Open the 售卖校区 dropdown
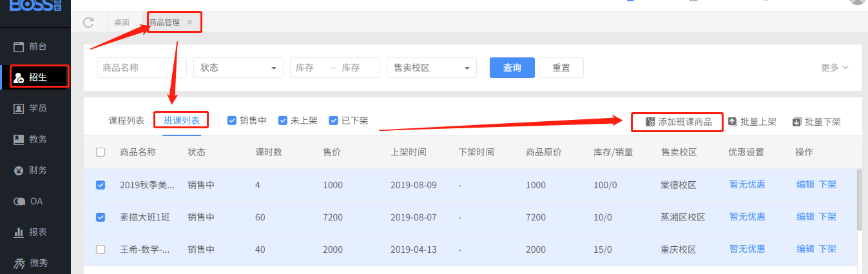 click(432, 68)
